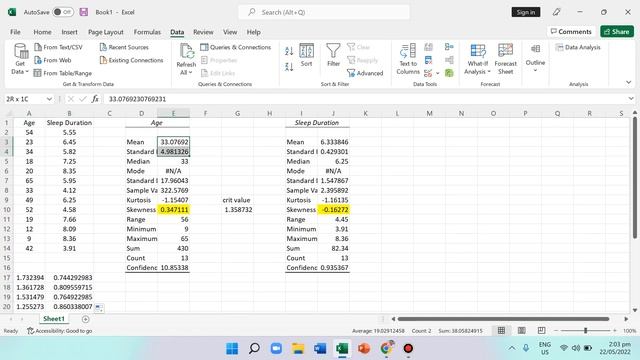Switch to Page Layout view icon

[x=522, y=330]
